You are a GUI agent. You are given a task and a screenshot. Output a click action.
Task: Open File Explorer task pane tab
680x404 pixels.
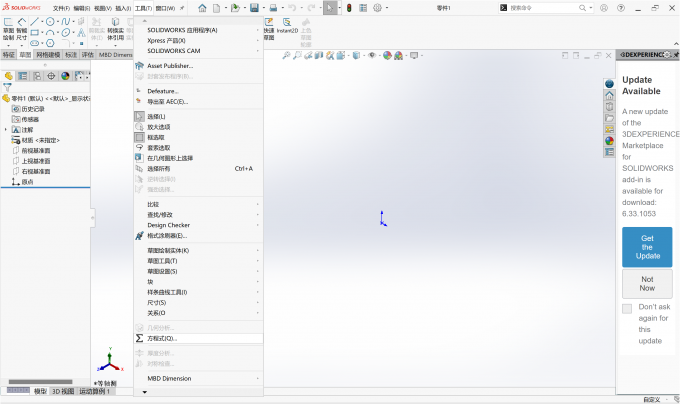coord(609,118)
